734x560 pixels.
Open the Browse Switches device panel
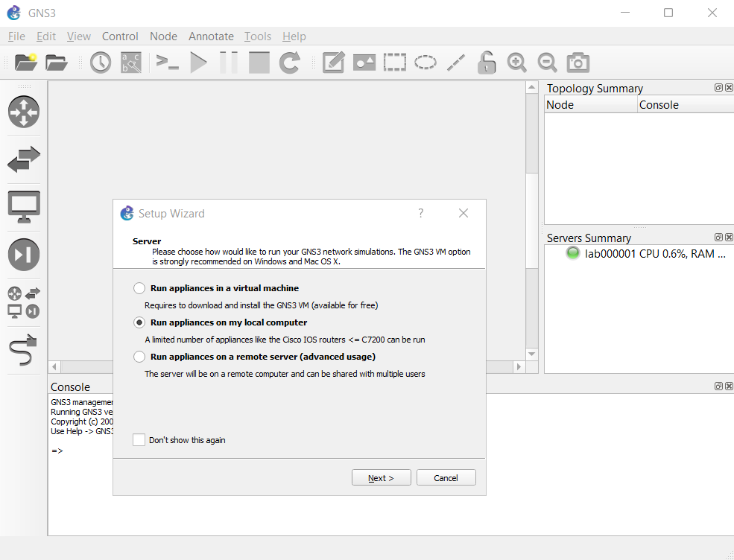tap(24, 159)
